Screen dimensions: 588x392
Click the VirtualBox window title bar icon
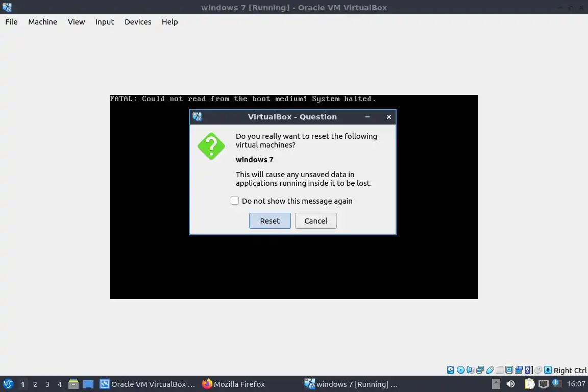[x=7, y=7]
